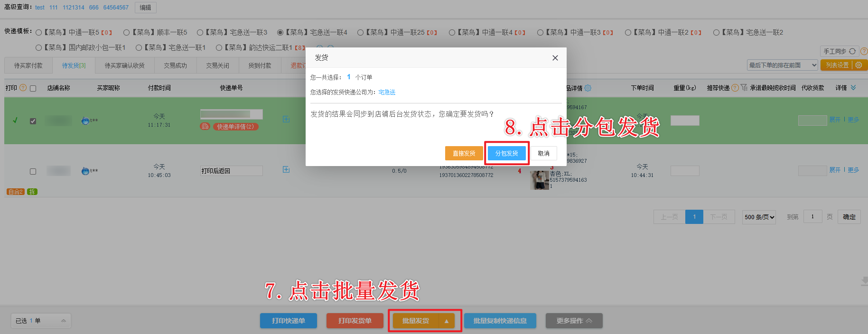Select the 【菜鸟】宅急送一联4 template radio
Screen dimensions: 868x334
pyautogui.click(x=280, y=33)
